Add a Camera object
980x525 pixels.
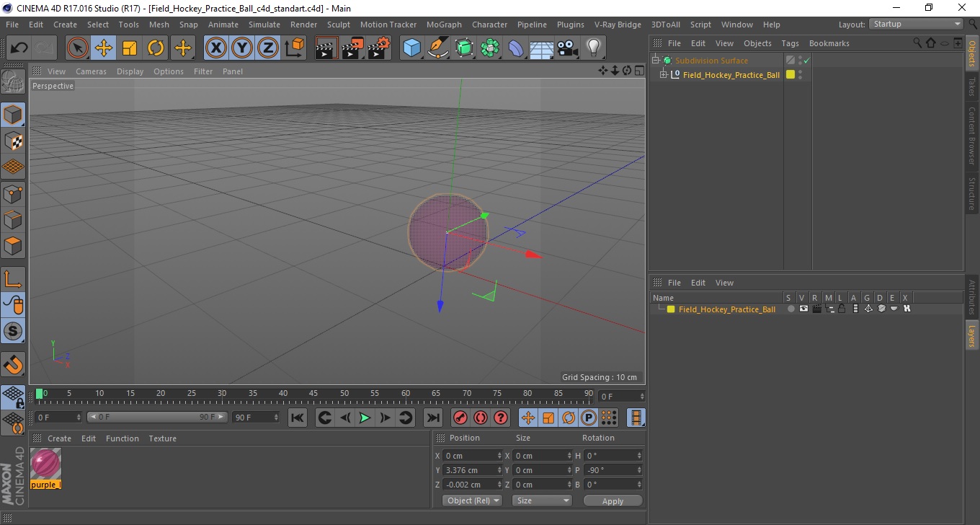(x=568, y=48)
